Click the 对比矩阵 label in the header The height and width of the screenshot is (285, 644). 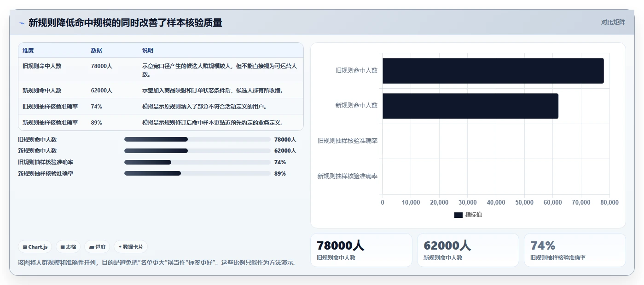[x=613, y=22]
